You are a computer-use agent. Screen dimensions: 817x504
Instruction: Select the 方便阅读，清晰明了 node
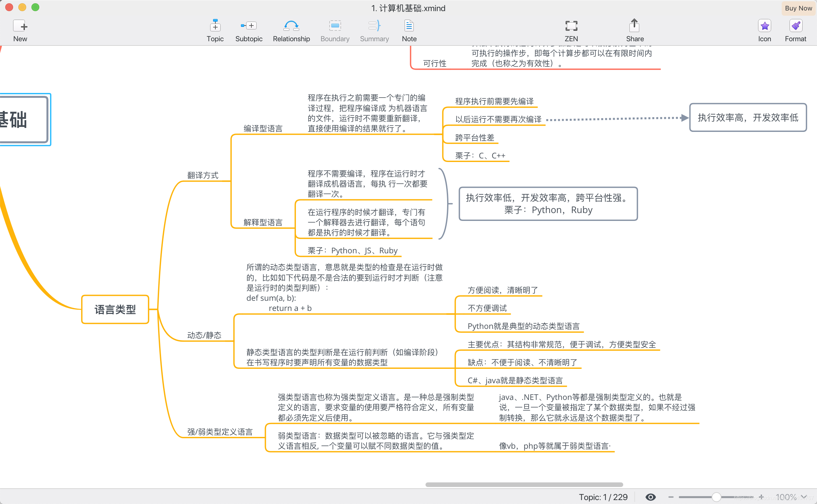502,290
